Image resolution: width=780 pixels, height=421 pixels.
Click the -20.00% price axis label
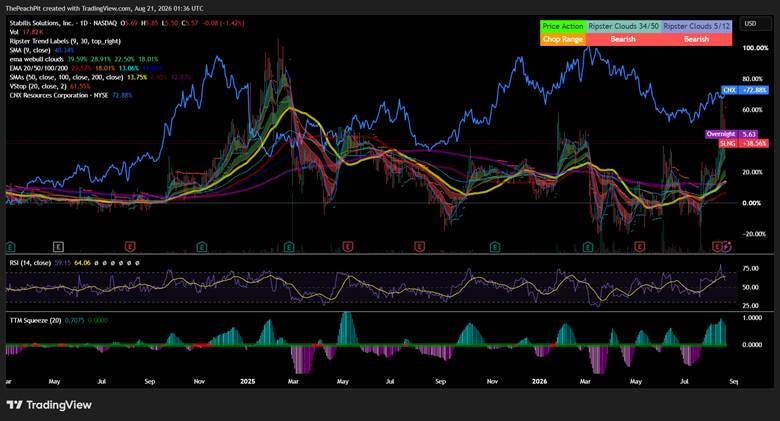pos(753,234)
